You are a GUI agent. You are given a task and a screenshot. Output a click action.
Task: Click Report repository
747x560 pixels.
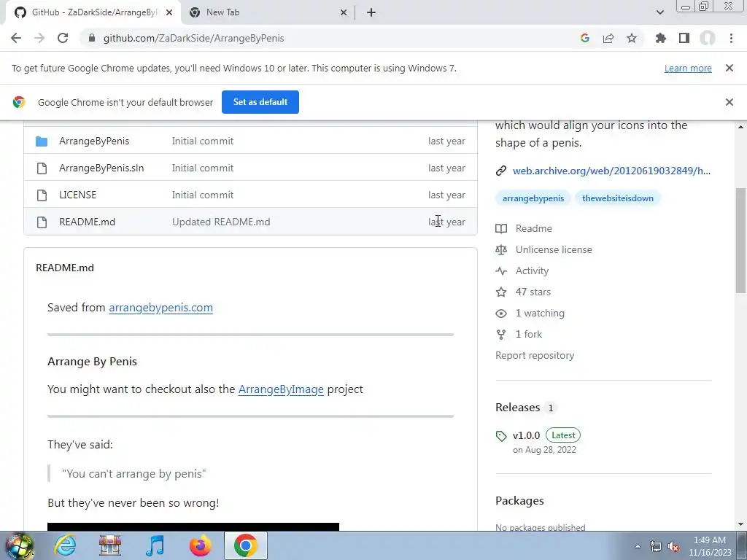tap(535, 355)
